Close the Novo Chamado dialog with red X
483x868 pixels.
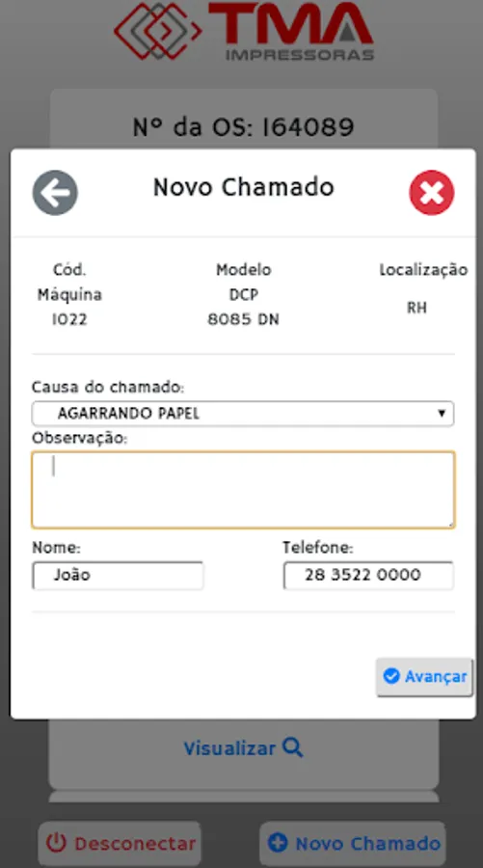point(432,193)
